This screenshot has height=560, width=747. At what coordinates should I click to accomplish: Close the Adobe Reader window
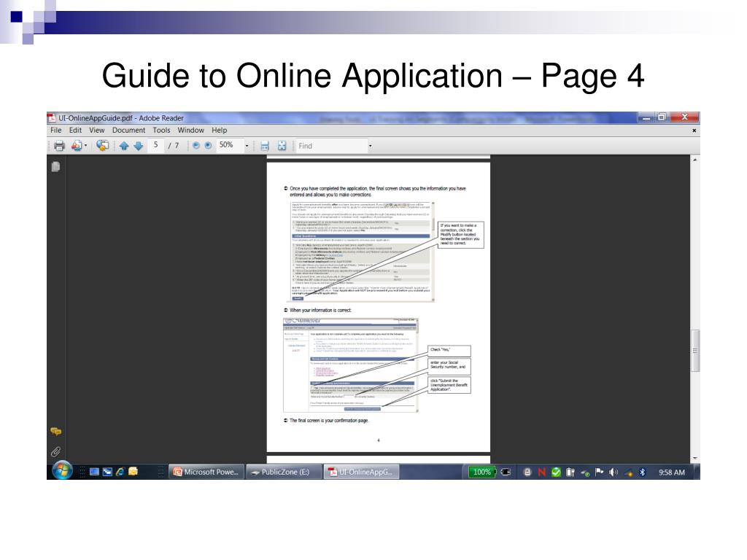[684, 117]
